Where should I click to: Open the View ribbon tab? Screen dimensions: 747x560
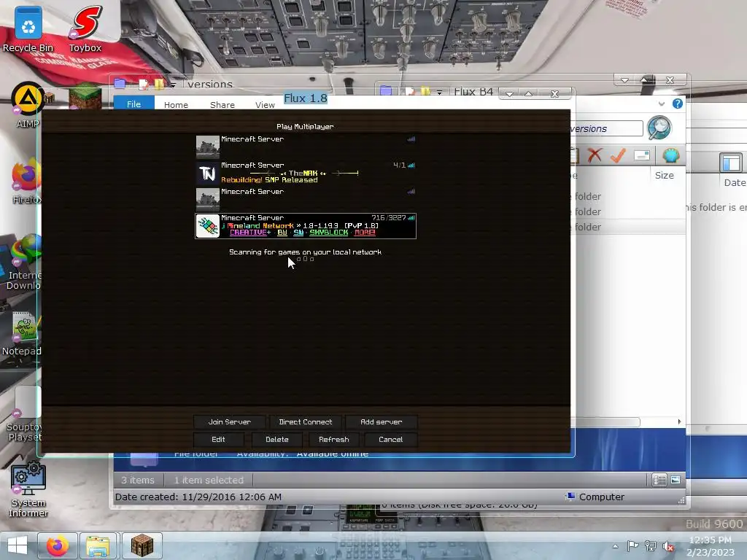(265, 104)
